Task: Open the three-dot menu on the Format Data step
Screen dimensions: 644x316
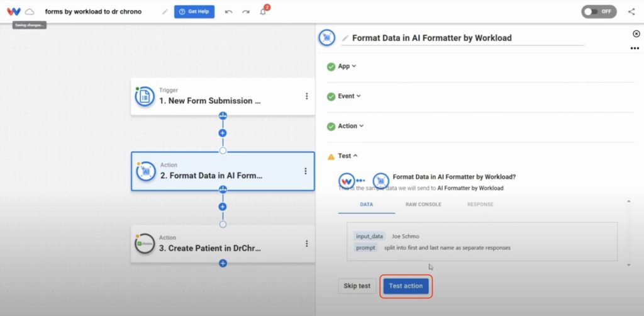Action: [x=306, y=171]
